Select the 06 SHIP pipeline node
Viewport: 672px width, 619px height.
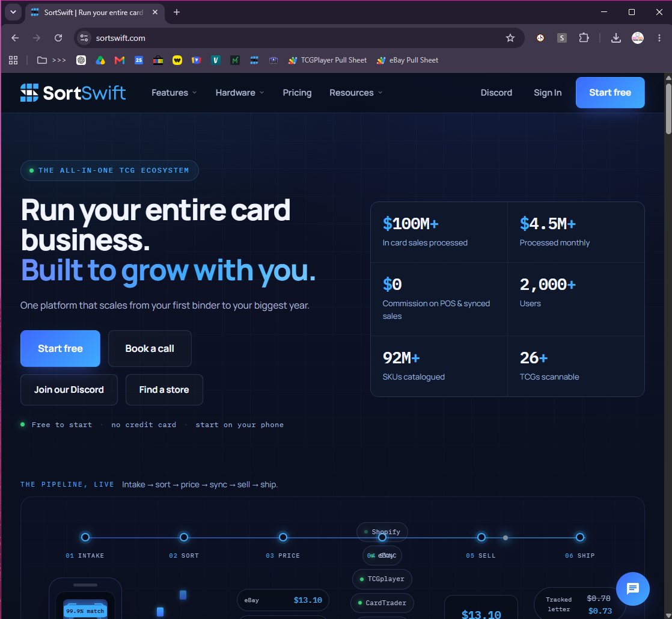pos(580,537)
